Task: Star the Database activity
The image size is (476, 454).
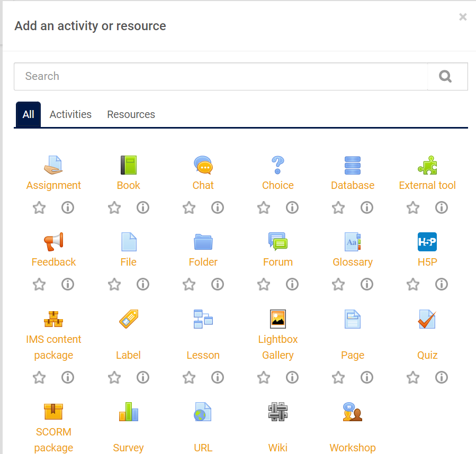Action: point(338,207)
